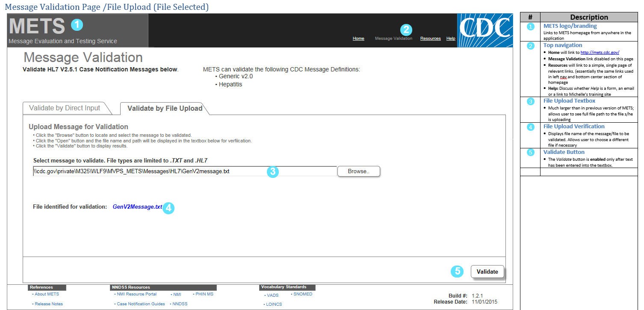Viewport: 644px width, 310px height.
Task: Click the Message Validation page heading
Action: coord(83,58)
